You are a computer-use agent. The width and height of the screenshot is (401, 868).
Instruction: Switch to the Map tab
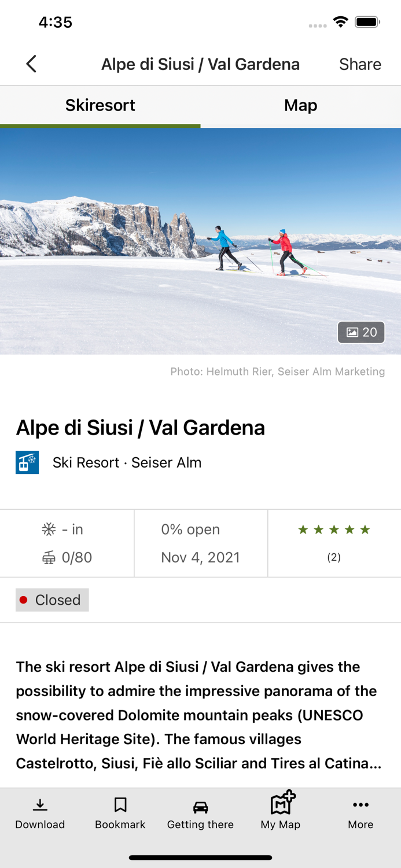pyautogui.click(x=300, y=105)
